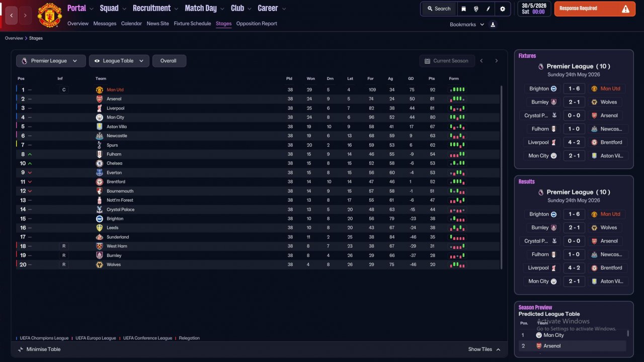Click the Man City badge in league table
Screen dimensions: 644x362
100,117
